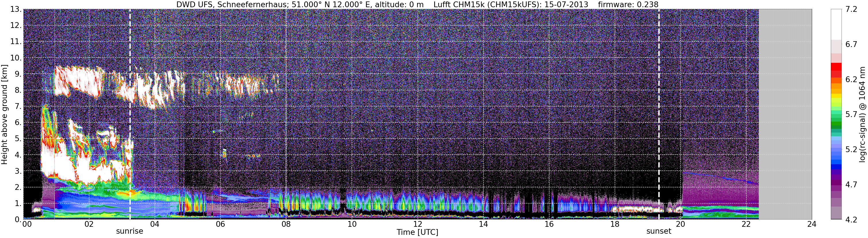Pick the purple segment near 4.7 on colorbar
Screen dimensions: 868x238
tap(836, 182)
